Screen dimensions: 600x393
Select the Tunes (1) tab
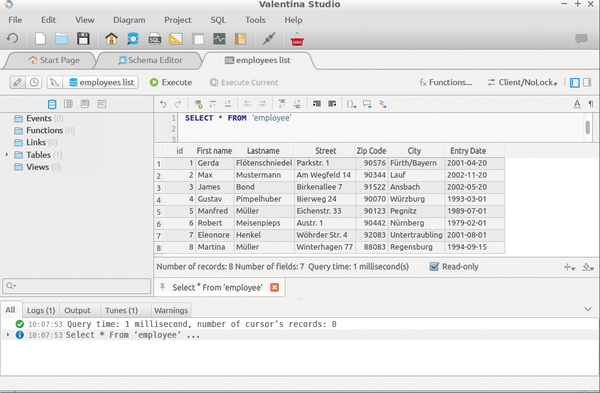tap(121, 310)
